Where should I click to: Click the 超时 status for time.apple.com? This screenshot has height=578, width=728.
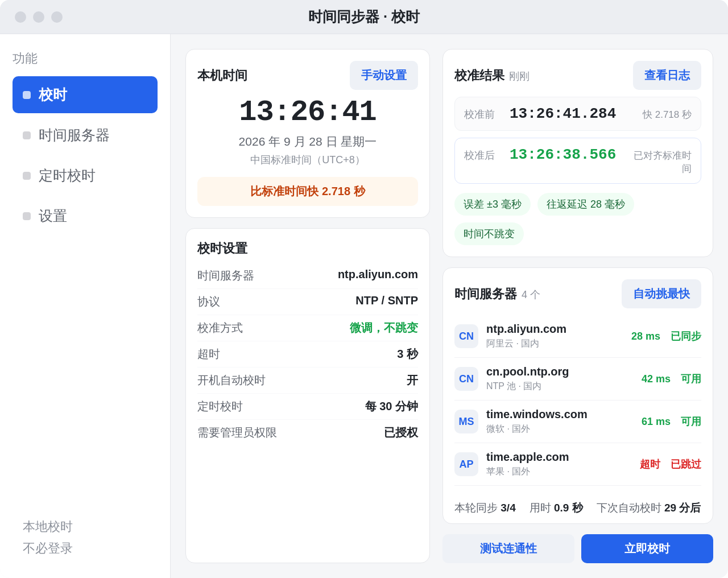coord(650,464)
